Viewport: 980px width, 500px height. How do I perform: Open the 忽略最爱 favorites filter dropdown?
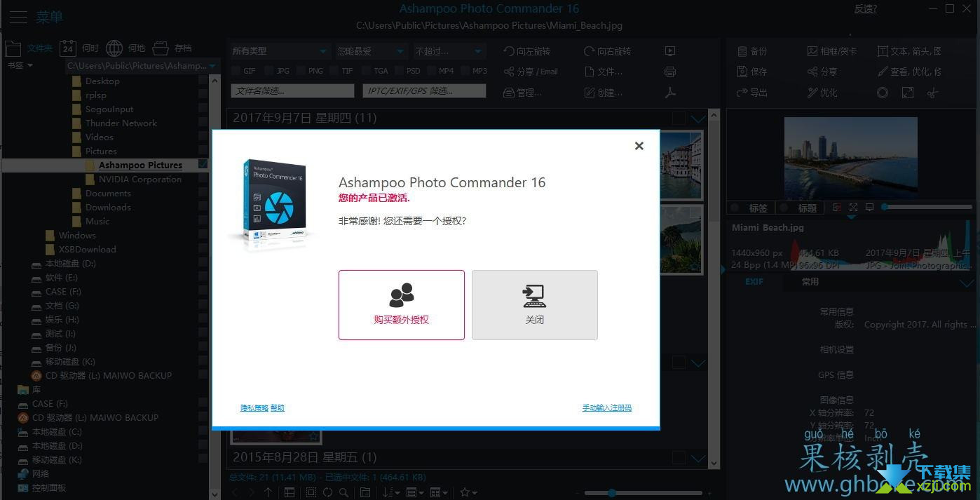[371, 51]
